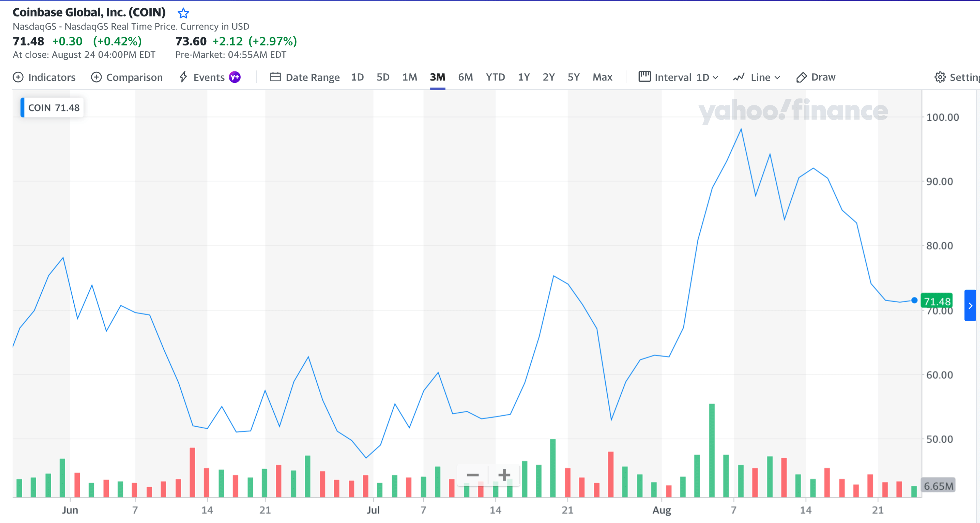The image size is (980, 523).
Task: Switch to the 6M range tab
Action: tap(465, 77)
